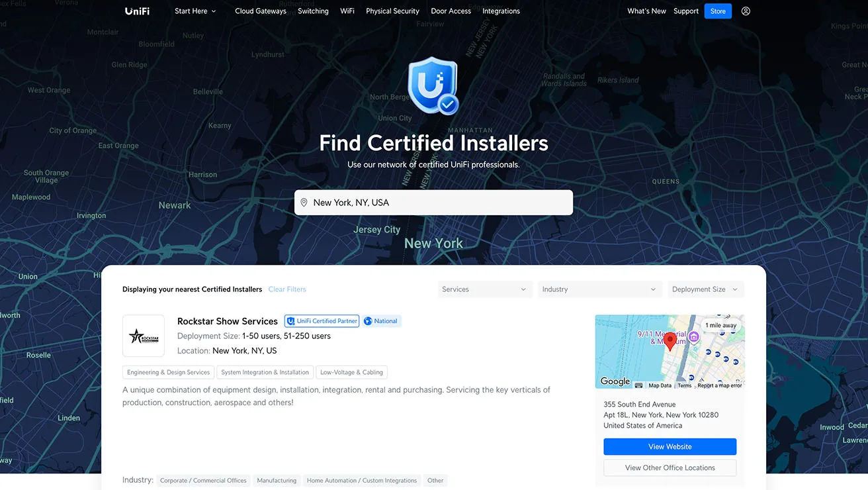This screenshot has width=868, height=490.
Task: Click the National globe badge
Action: pyautogui.click(x=381, y=321)
